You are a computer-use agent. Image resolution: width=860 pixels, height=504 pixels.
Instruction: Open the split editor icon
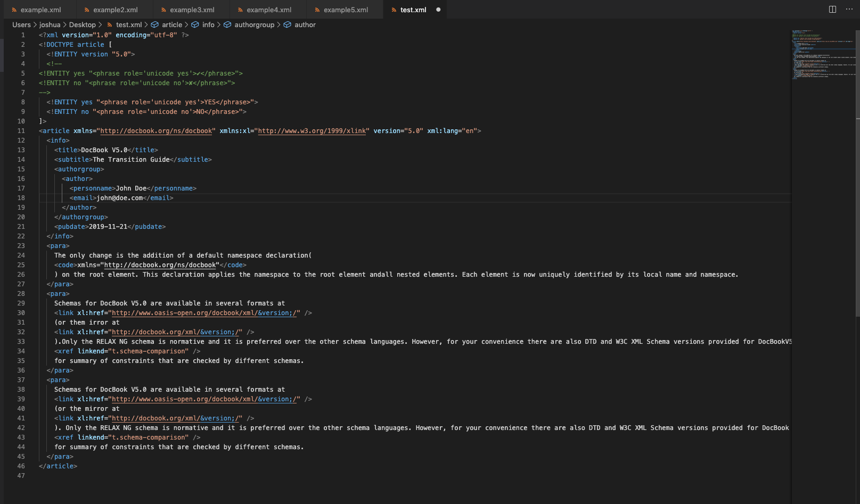pos(831,9)
